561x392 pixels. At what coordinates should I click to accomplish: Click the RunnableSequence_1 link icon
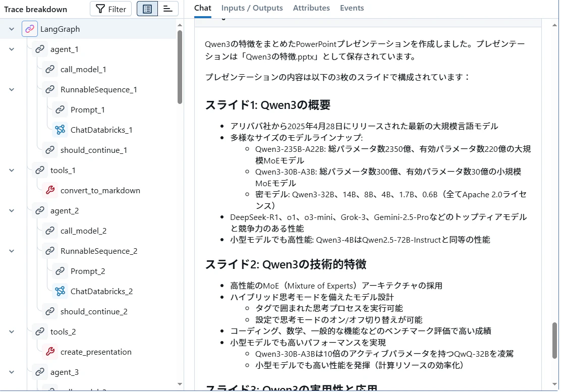click(x=50, y=89)
